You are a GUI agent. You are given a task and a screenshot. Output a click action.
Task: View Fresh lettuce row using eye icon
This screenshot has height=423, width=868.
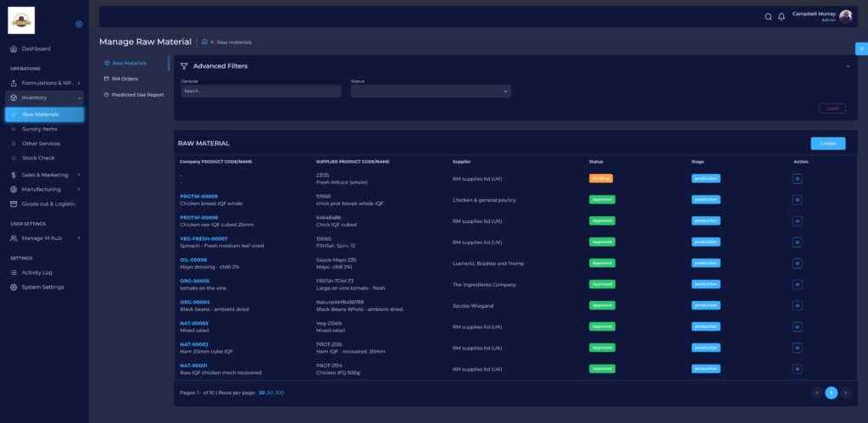(797, 179)
